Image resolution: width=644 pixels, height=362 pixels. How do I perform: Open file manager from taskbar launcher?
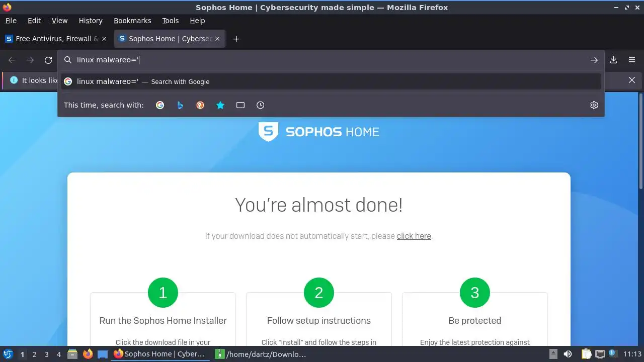(x=72, y=354)
